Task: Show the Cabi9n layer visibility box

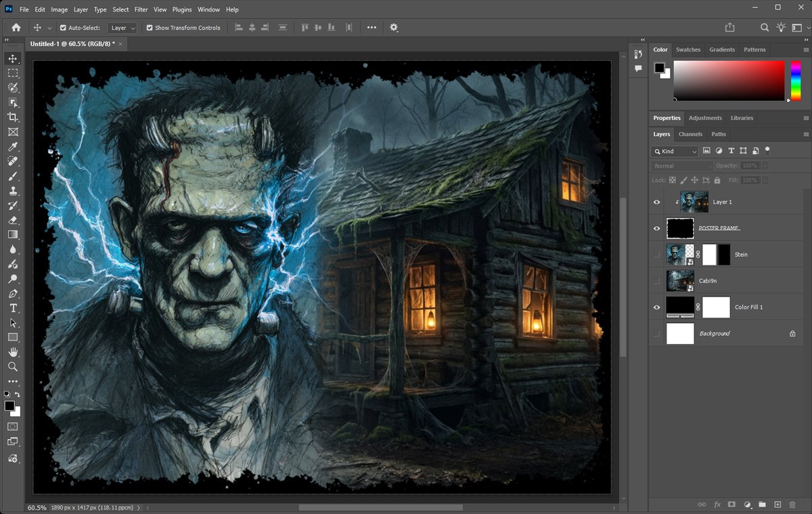Action: [x=656, y=280]
